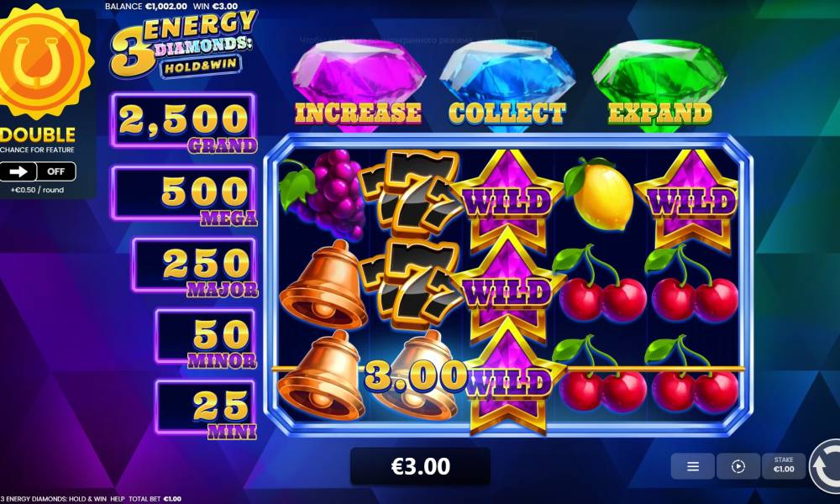Open the Help link in footer

(x=117, y=499)
